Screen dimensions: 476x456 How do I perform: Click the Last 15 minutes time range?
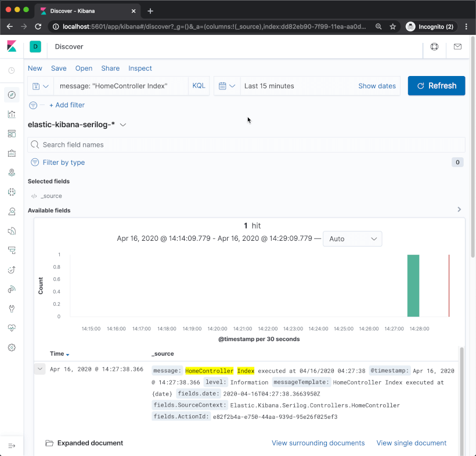click(269, 86)
